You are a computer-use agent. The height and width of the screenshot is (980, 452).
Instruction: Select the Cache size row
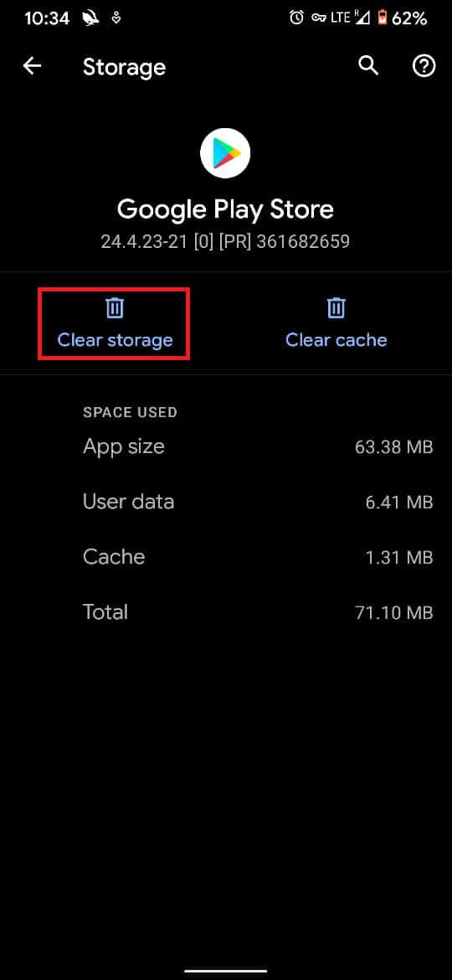258,557
